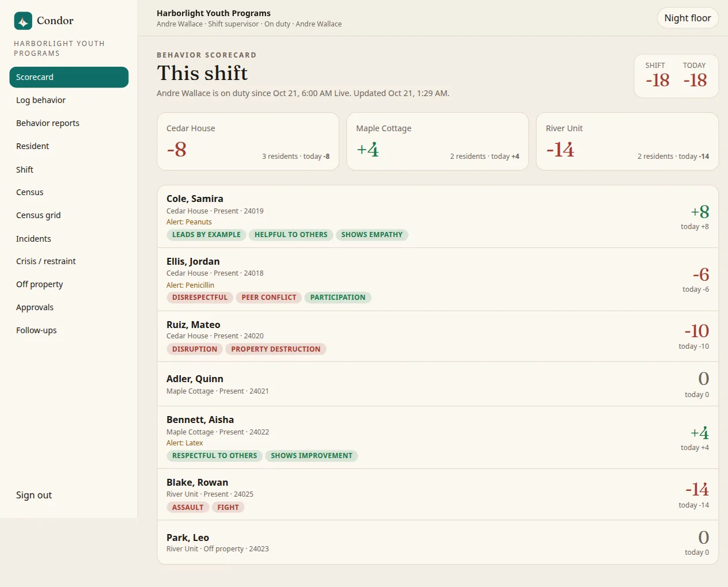The width and height of the screenshot is (728, 587).
Task: Open the Census sidebar item above Census grid
Action: point(69,192)
